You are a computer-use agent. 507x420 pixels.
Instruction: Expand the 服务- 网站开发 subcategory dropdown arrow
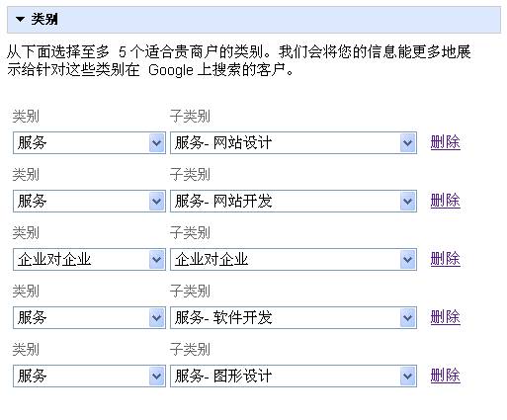click(408, 202)
